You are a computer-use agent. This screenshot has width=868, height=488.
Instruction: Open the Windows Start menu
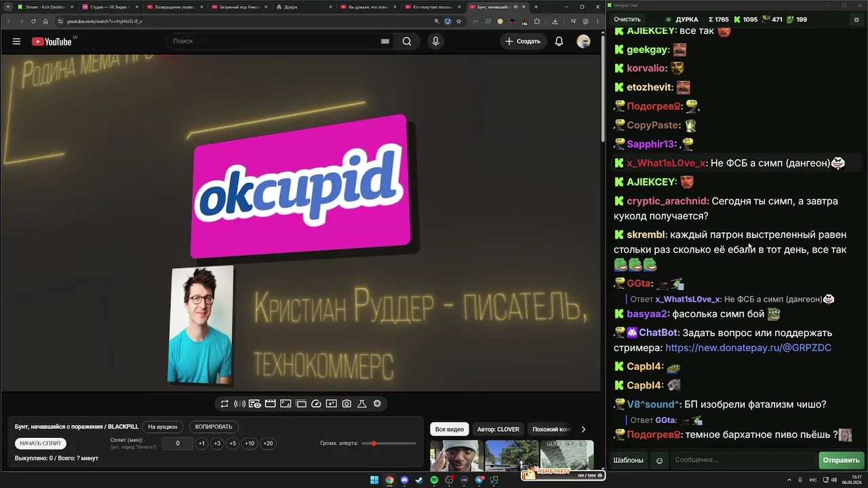click(x=374, y=480)
